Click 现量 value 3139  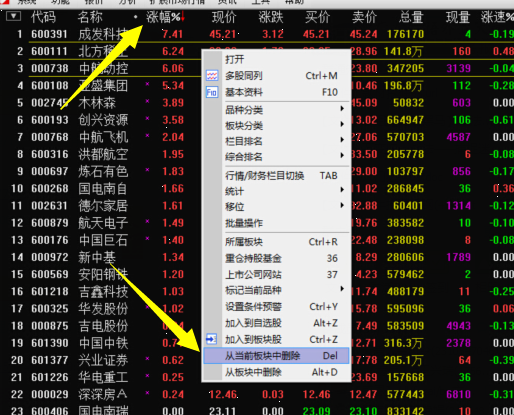(459, 68)
